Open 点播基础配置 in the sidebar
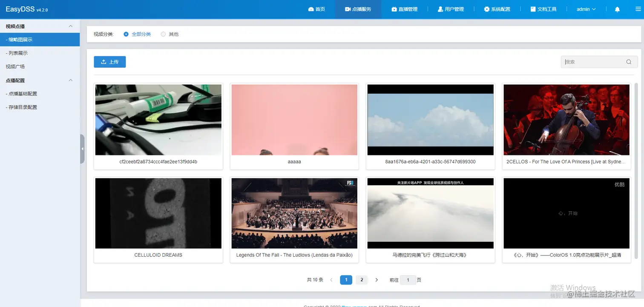This screenshot has width=644, height=307. 40,94
